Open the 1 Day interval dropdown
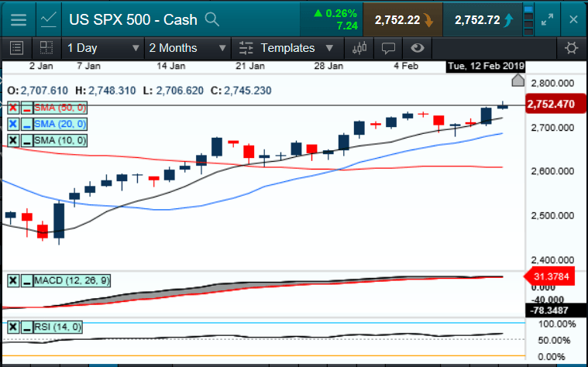The image size is (588, 367). [x=103, y=48]
